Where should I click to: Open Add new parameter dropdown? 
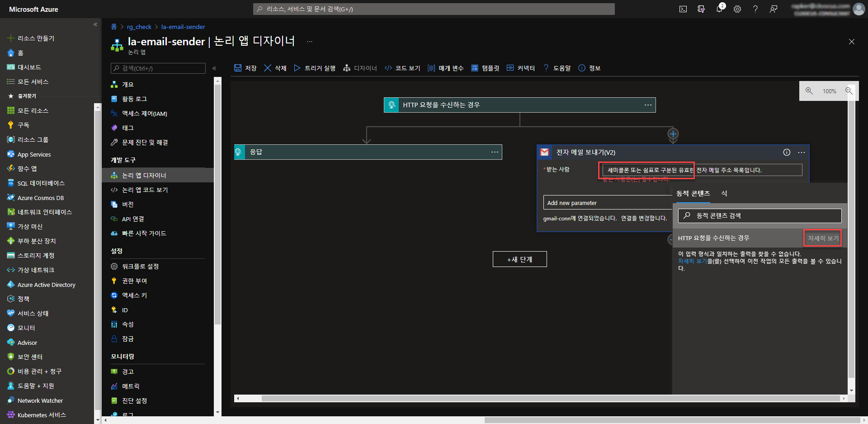click(x=608, y=203)
